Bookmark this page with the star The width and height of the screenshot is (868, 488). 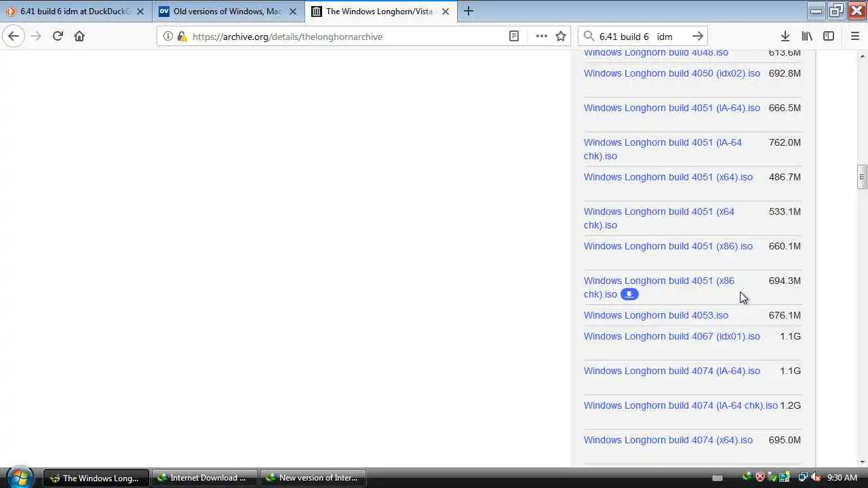click(561, 37)
